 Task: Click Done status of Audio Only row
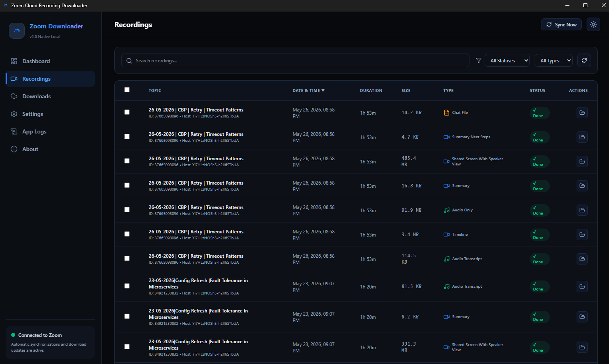coord(539,210)
